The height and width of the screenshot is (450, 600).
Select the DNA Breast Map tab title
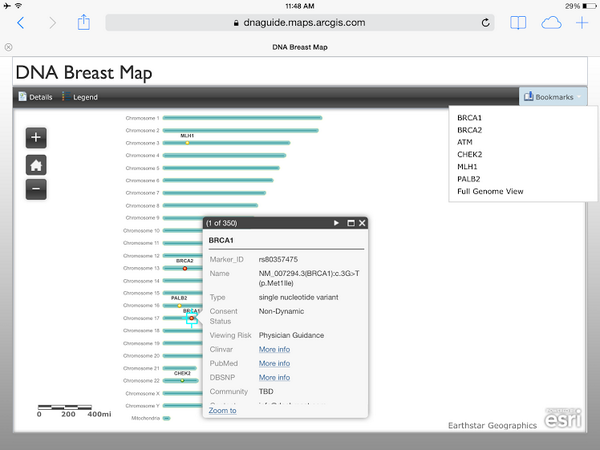(300, 47)
